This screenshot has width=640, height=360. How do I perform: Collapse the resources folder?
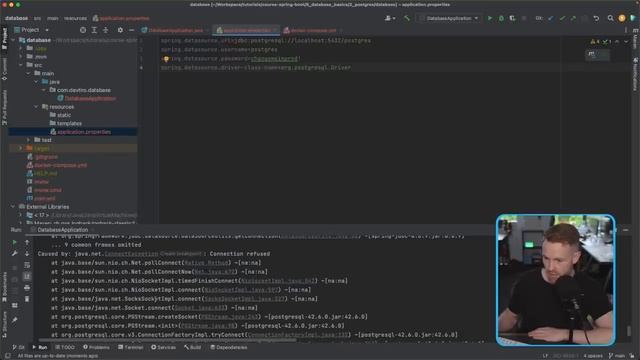pos(36,107)
